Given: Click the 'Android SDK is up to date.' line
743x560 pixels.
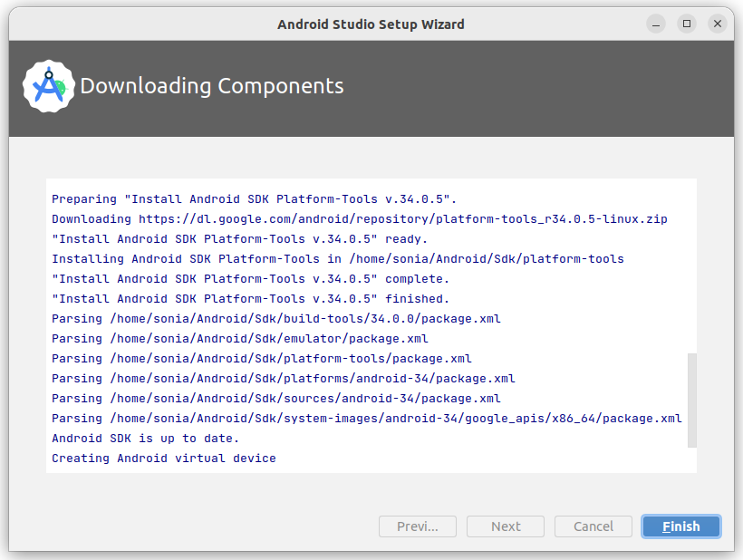Looking at the screenshot, I should pos(146,438).
